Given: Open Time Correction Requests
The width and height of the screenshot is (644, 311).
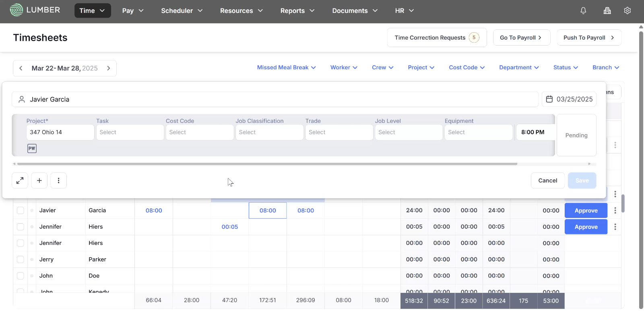Looking at the screenshot, I should pos(437,37).
